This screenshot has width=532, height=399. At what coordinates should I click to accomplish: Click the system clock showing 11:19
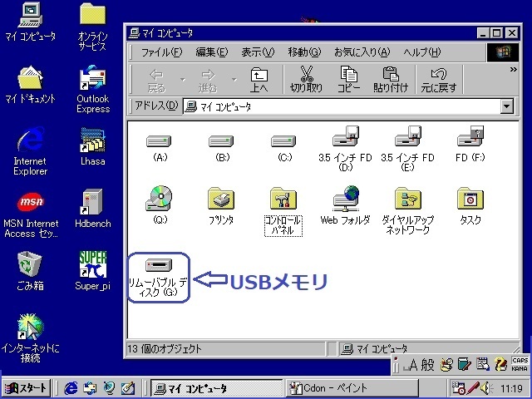click(511, 388)
